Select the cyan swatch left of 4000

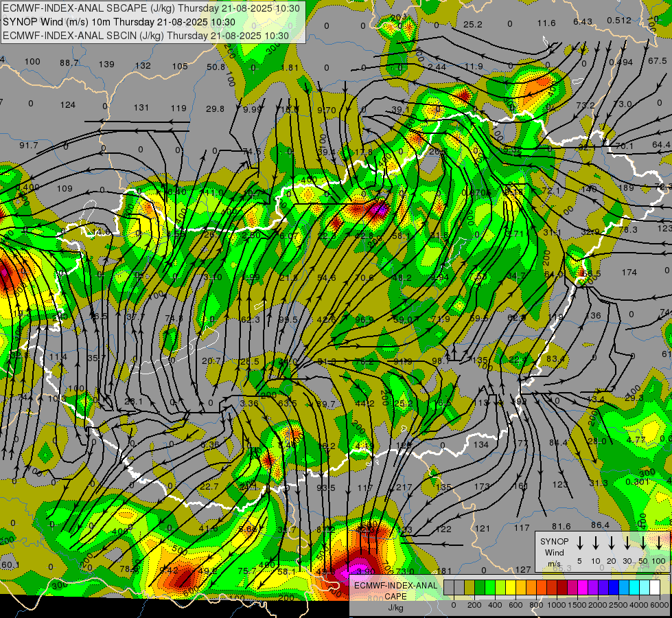pos(634,587)
